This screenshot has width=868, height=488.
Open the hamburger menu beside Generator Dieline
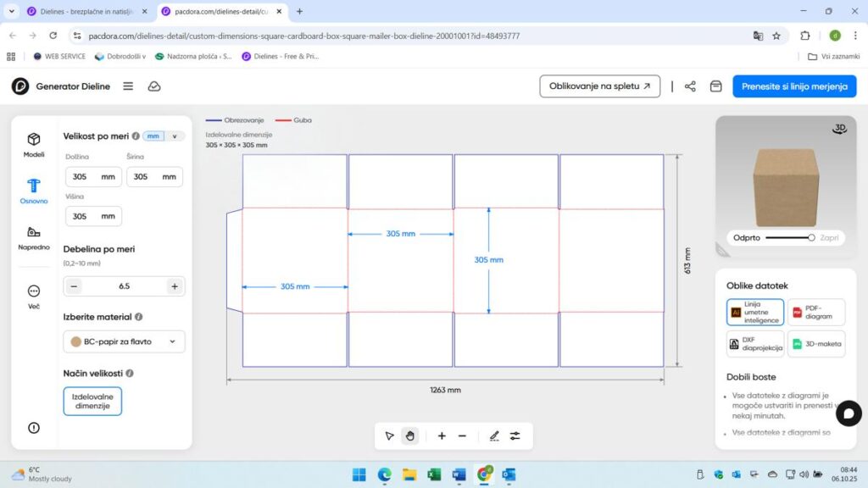pos(128,86)
